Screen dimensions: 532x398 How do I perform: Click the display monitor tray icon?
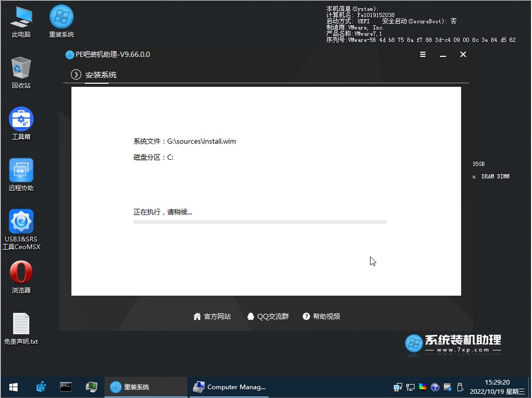(x=410, y=387)
